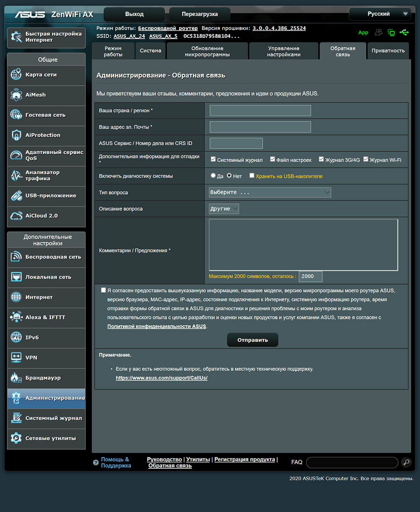Uncheck the Системный журнал checkbox

(x=213, y=160)
